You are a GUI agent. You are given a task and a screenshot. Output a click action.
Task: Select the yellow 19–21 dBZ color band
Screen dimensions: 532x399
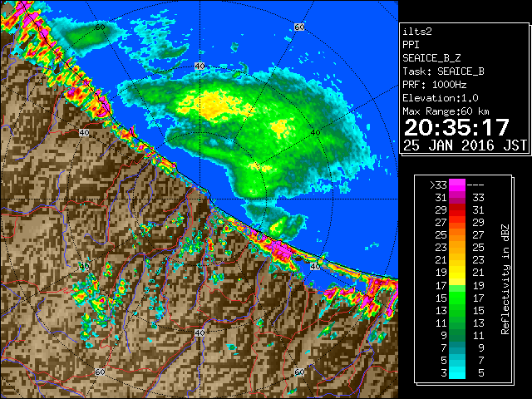(457, 273)
